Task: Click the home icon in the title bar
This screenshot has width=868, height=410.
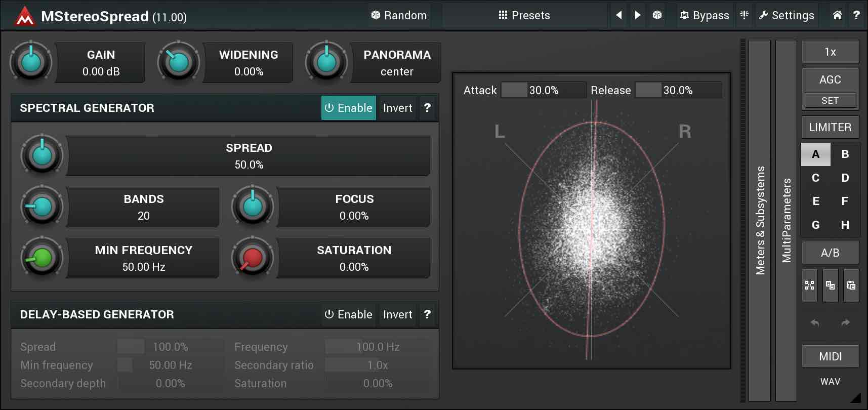Action: click(x=837, y=15)
